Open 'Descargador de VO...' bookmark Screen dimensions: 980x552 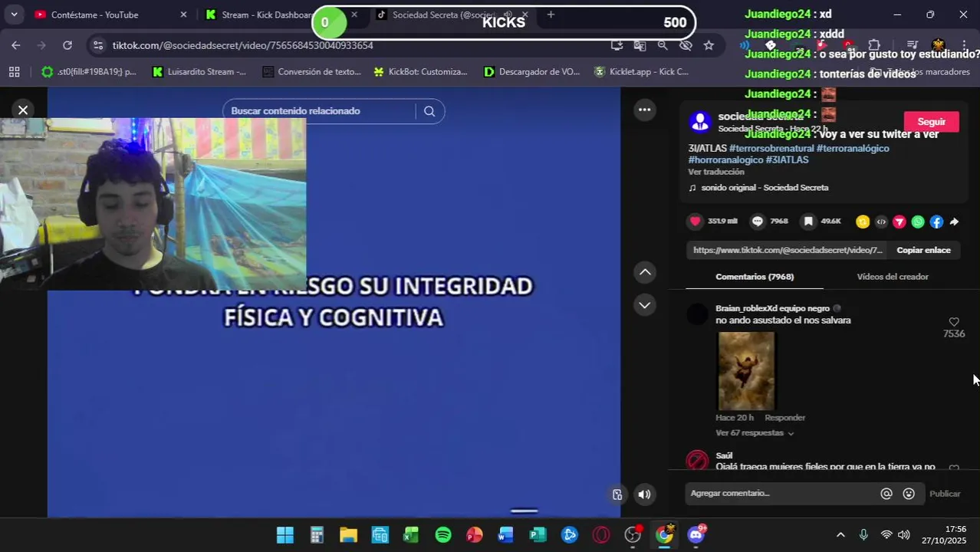532,72
